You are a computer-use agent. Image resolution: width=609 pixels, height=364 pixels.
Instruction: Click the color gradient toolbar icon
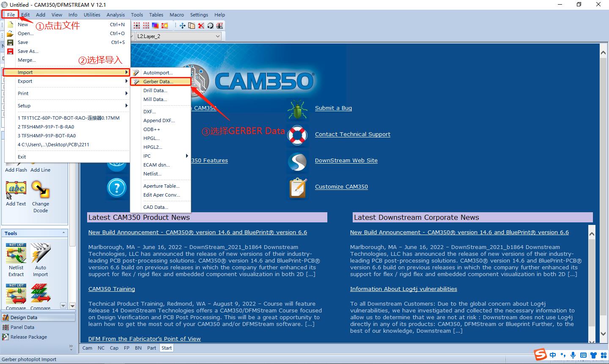pyautogui.click(x=156, y=26)
